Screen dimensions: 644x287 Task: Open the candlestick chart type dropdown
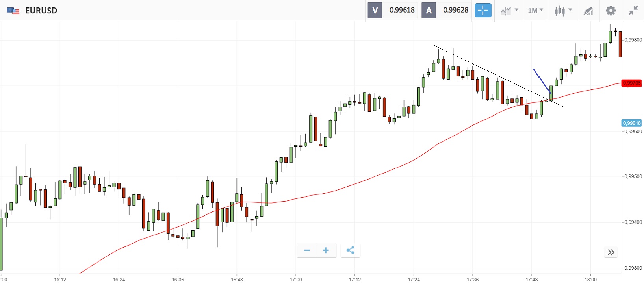563,11
